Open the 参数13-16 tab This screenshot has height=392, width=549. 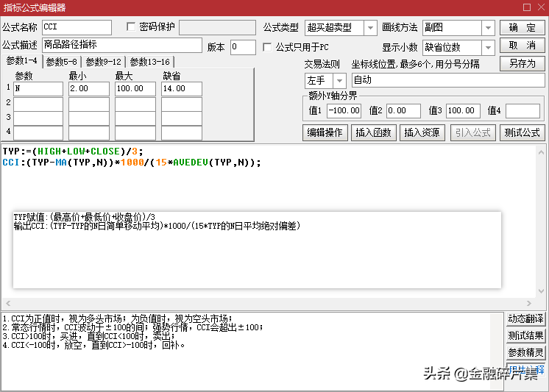tap(149, 62)
